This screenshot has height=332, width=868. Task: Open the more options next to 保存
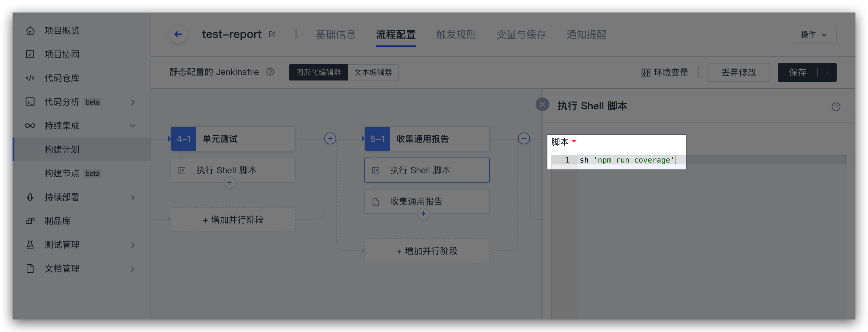827,72
